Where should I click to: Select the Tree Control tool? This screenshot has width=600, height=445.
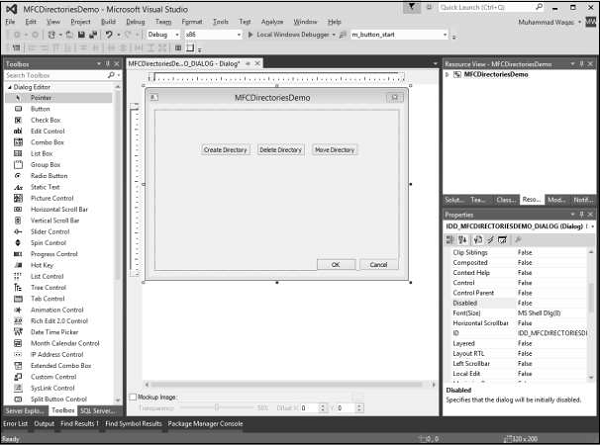48,287
